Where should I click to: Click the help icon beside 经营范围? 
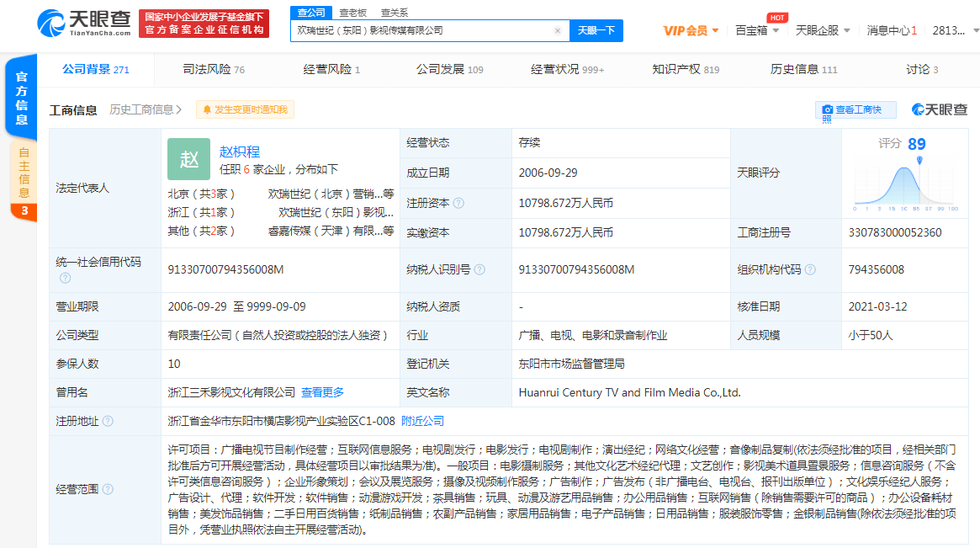point(108,489)
